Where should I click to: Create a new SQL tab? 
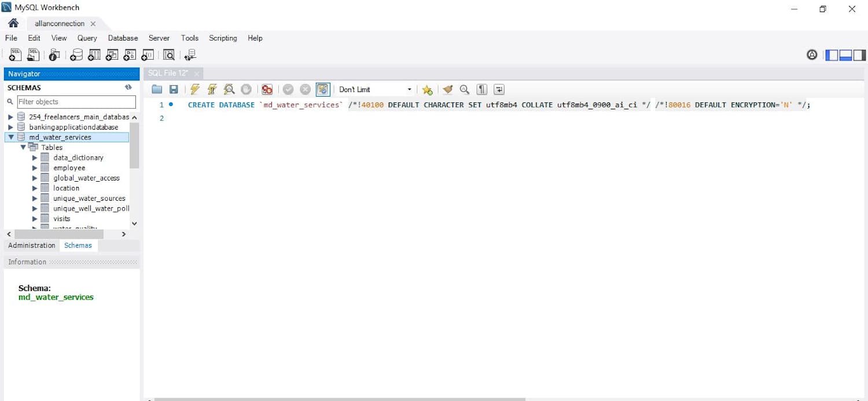16,55
